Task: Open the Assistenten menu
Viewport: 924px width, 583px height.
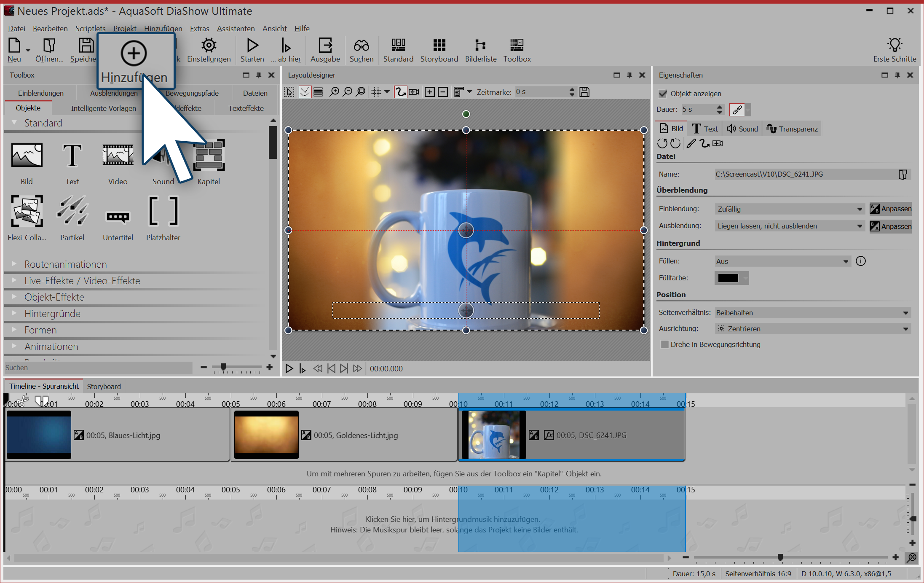Action: 236,29
